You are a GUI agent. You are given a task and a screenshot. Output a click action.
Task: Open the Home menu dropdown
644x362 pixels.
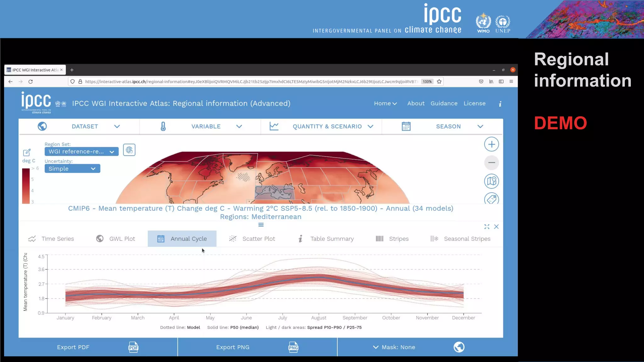pos(385,103)
